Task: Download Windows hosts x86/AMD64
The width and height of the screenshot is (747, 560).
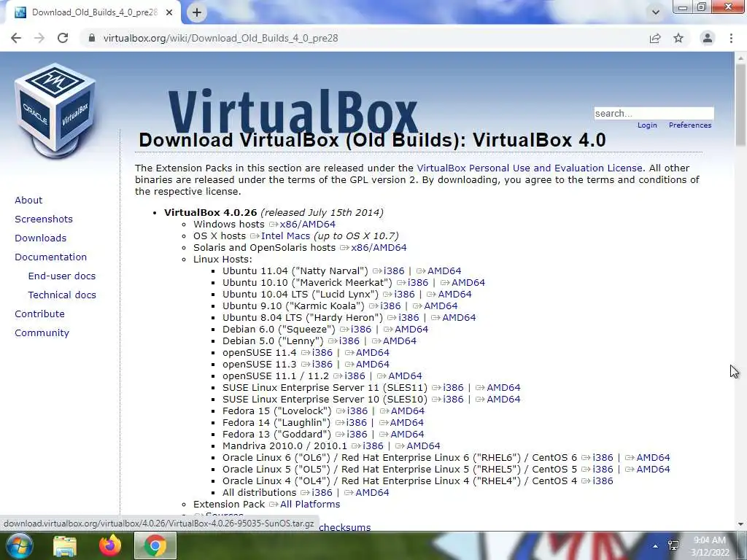Action: [307, 225]
